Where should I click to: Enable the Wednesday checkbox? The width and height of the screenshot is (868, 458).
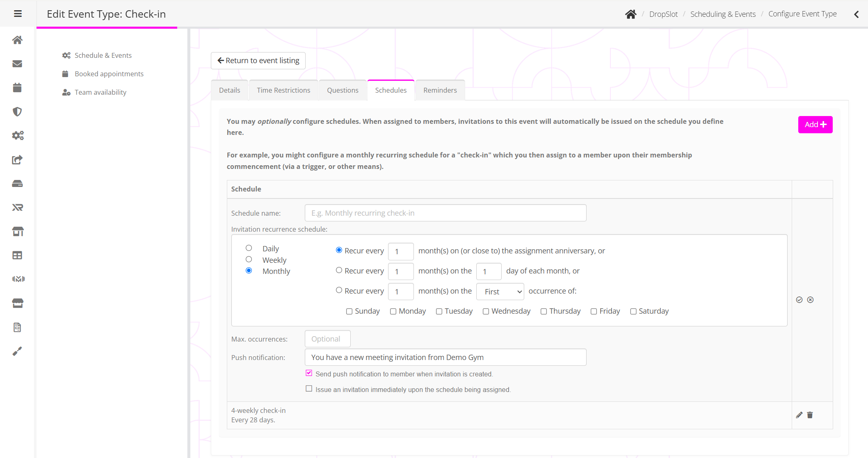click(x=486, y=312)
